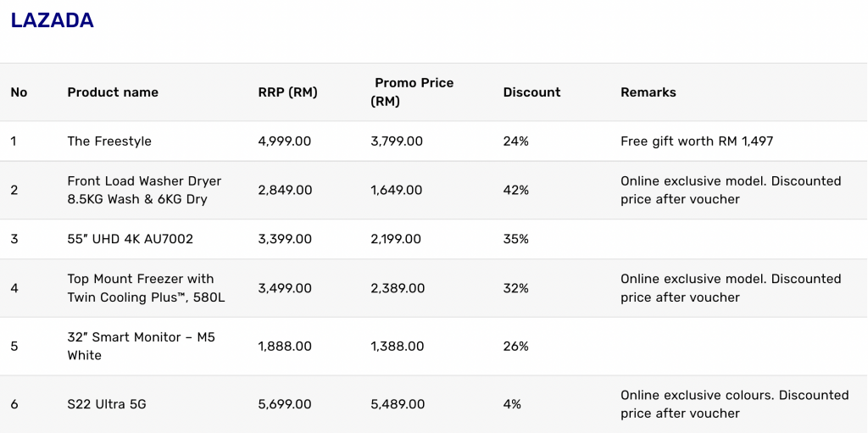Select Front Load Washer Dryer product name
Viewport: 868px width, 433px height.
click(x=144, y=190)
